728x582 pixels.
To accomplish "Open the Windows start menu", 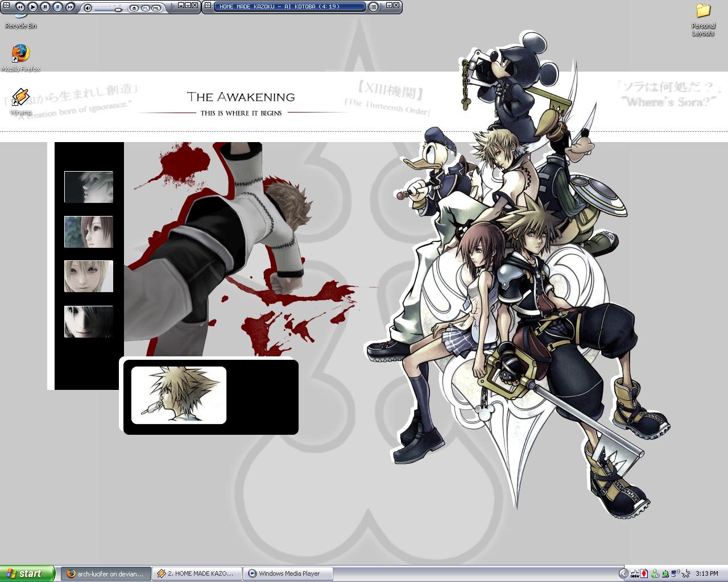I will (x=27, y=573).
